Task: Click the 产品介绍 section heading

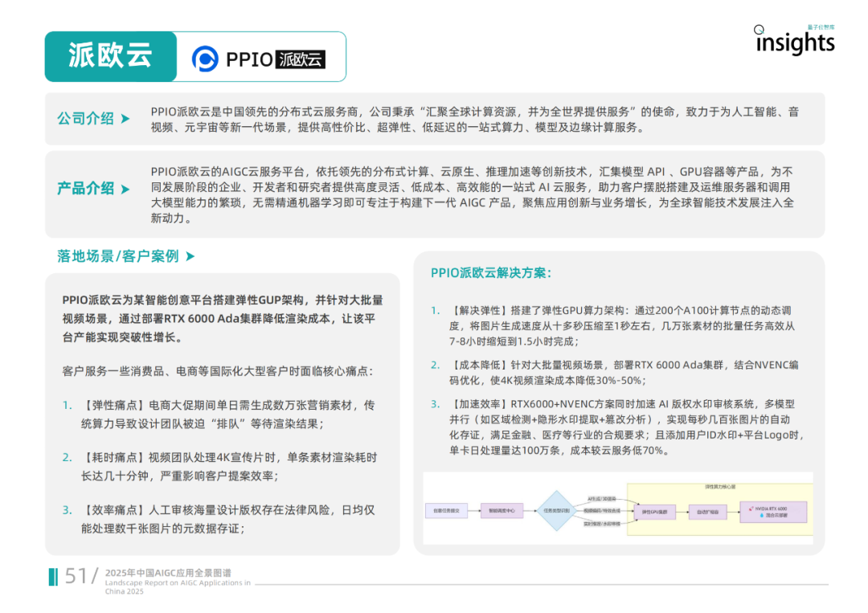Action: (85, 189)
